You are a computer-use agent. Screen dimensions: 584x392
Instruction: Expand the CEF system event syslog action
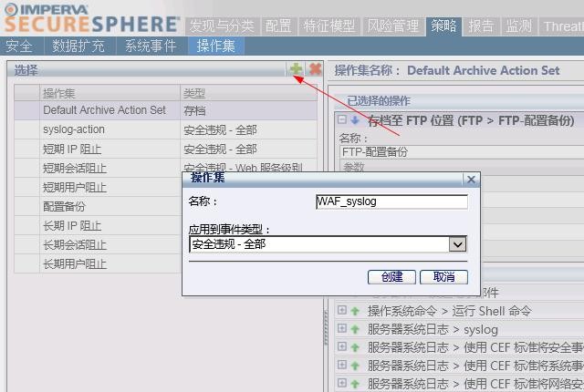[x=342, y=365]
